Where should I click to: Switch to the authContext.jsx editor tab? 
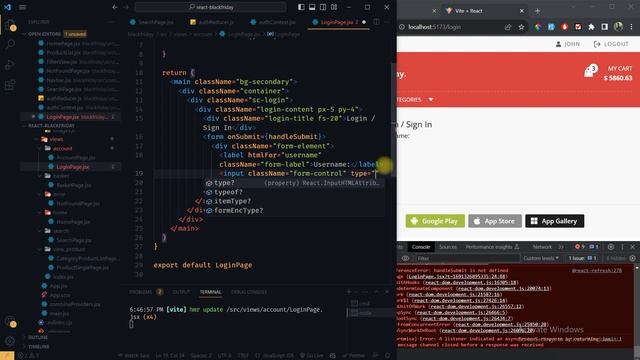pos(273,22)
